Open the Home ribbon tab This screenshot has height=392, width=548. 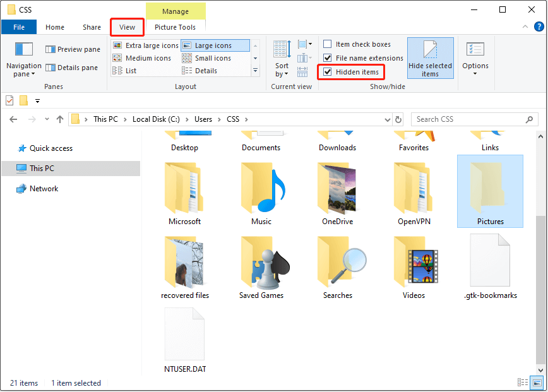pos(55,27)
